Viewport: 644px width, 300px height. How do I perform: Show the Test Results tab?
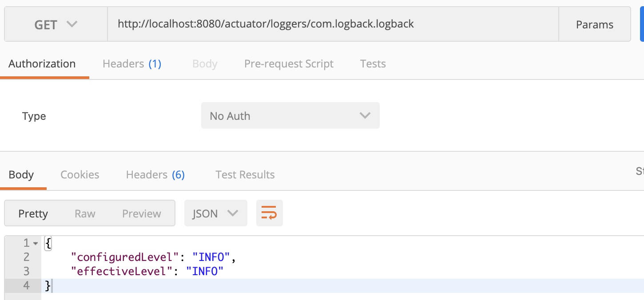point(245,175)
